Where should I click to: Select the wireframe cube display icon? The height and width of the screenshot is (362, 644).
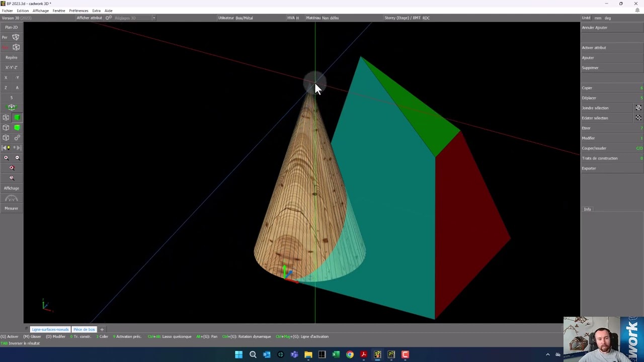point(6,118)
